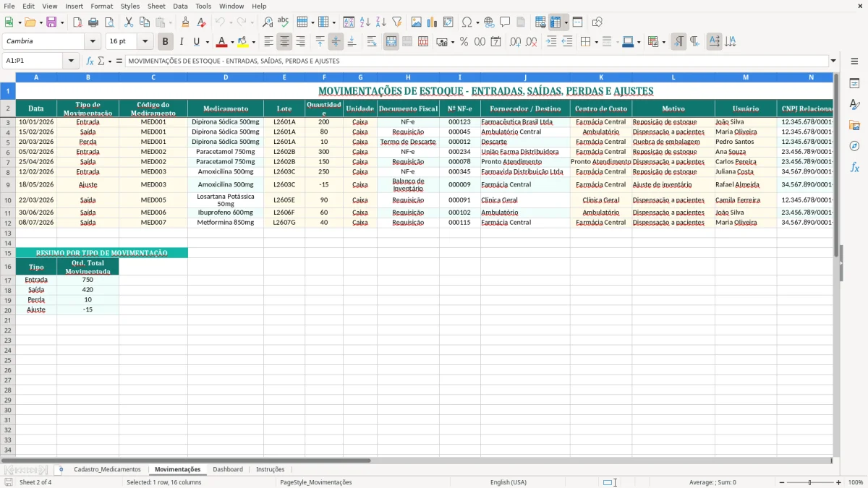Insert a chart

click(433, 22)
